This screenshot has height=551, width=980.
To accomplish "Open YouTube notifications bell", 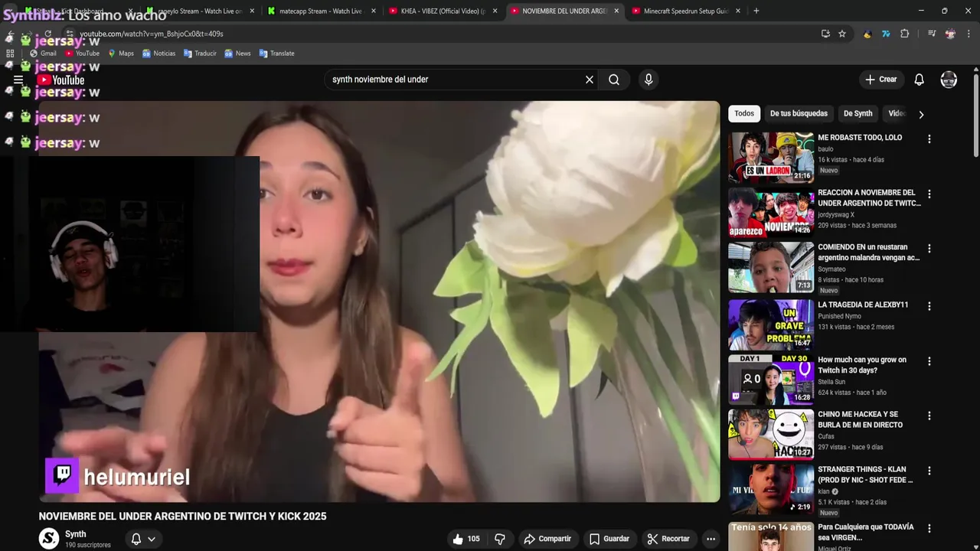I will [x=920, y=80].
